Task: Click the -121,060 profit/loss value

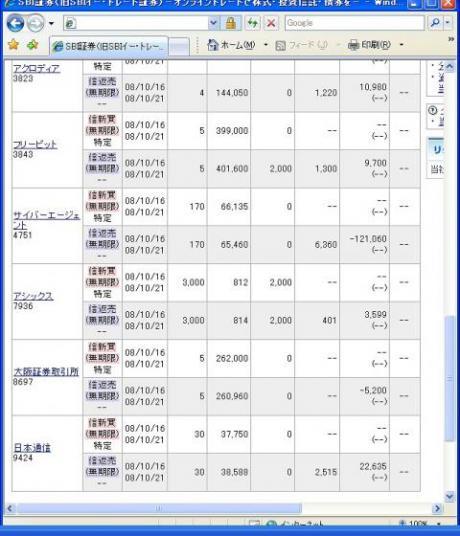Action: 368,239
